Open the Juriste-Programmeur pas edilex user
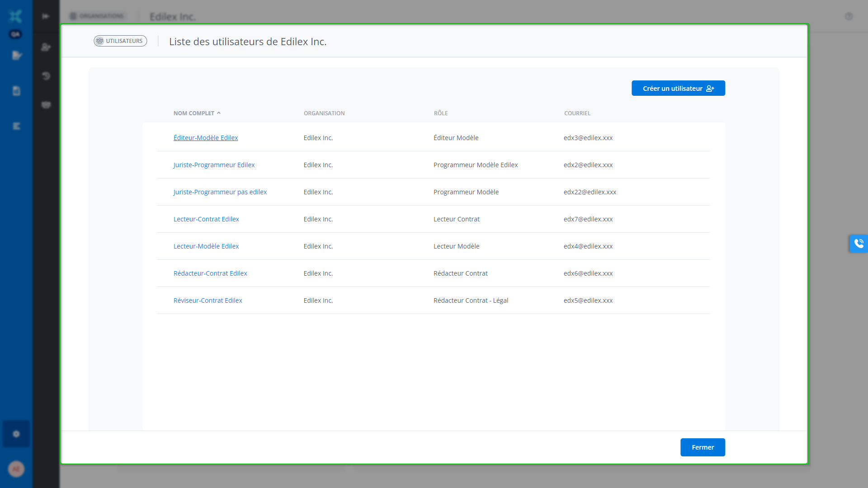 (x=220, y=192)
